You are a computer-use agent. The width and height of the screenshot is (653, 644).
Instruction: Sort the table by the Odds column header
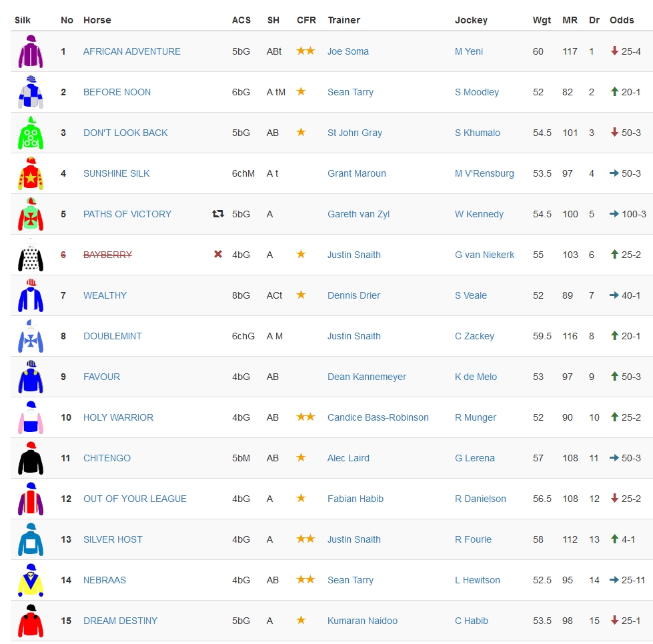(622, 20)
